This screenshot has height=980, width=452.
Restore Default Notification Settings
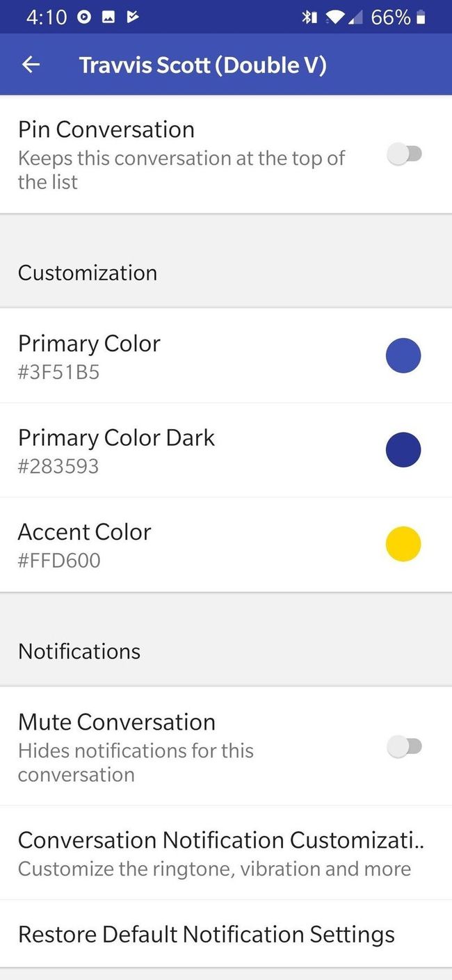(x=207, y=934)
